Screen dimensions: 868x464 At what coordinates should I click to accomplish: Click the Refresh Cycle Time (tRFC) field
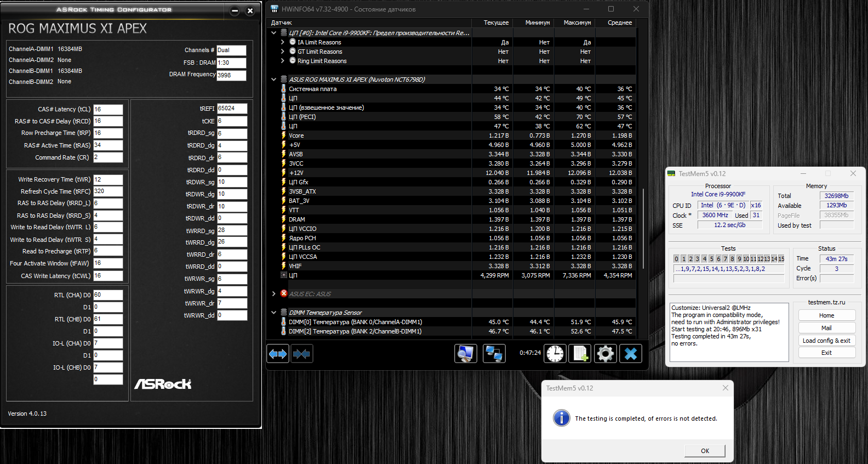(x=108, y=191)
